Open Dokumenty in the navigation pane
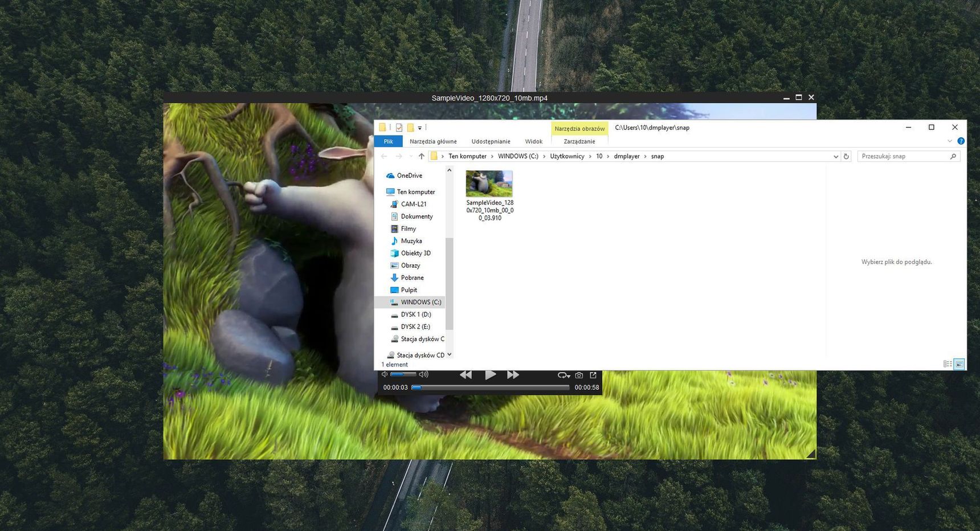 pos(412,217)
